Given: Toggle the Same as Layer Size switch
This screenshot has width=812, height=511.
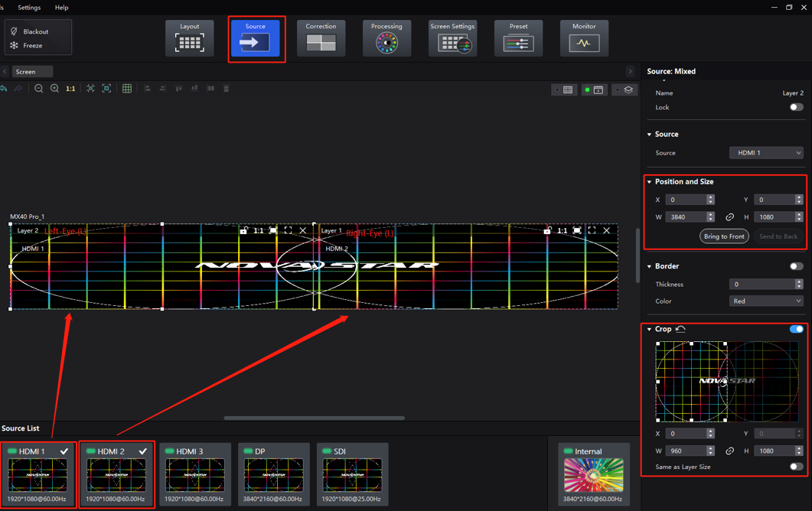Looking at the screenshot, I should click(797, 467).
